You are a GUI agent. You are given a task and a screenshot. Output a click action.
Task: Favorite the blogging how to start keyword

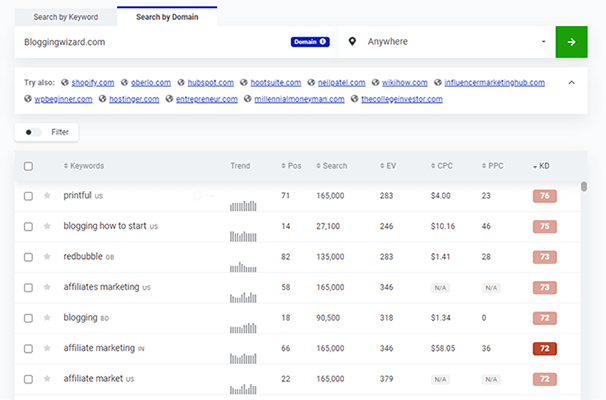pyautogui.click(x=47, y=227)
